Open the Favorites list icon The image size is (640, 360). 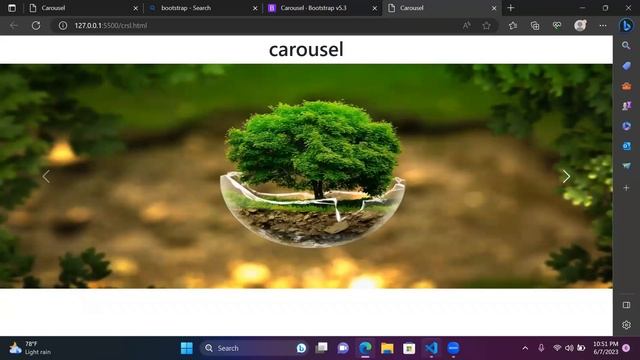(513, 25)
